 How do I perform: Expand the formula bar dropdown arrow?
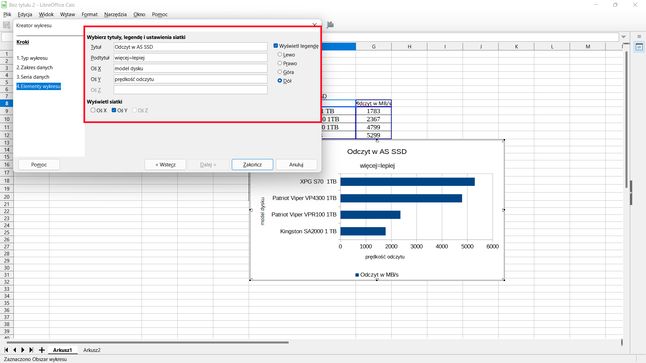click(x=623, y=37)
